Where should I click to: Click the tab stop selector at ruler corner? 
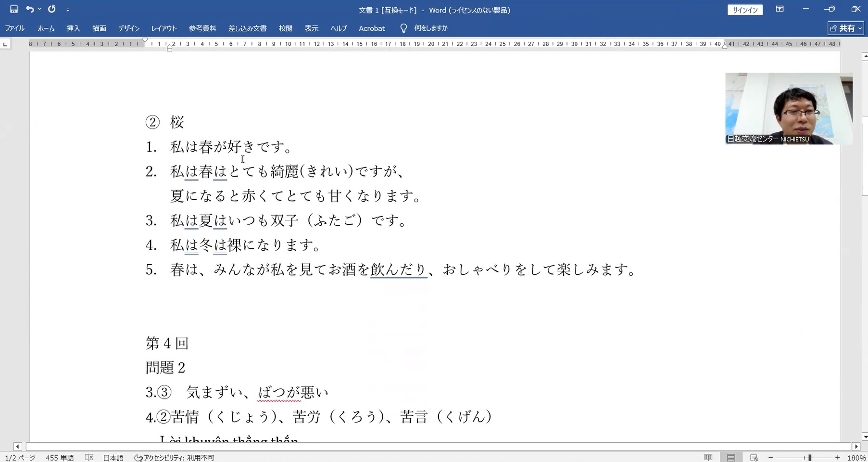tap(5, 44)
